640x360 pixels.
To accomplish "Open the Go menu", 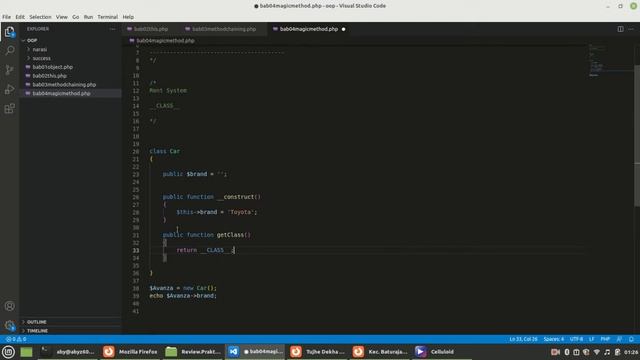I will click(76, 17).
